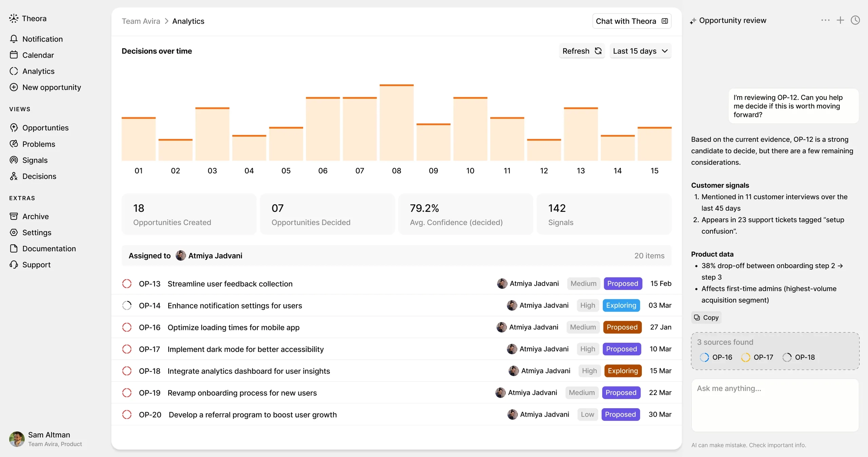Open the Calendar from the sidebar
This screenshot has height=457, width=868.
38,55
